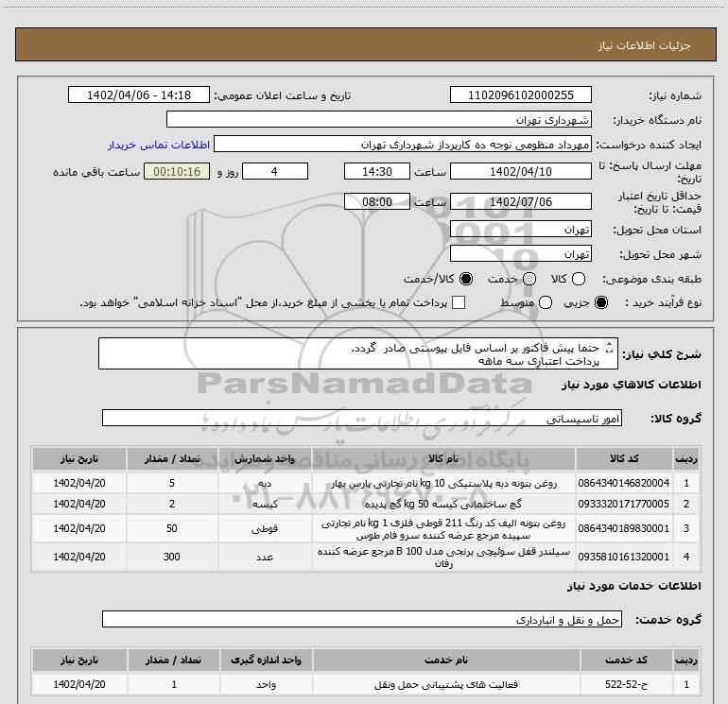
Task: Click the delivery province field تهران
Action: point(520,230)
